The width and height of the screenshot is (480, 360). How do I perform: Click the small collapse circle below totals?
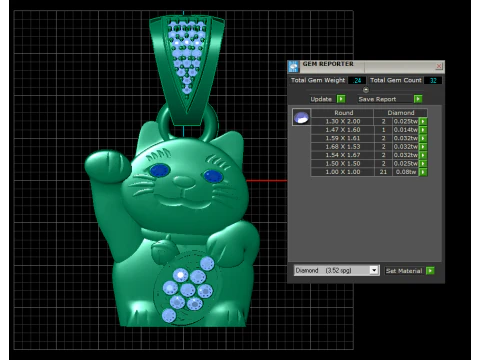tap(366, 90)
